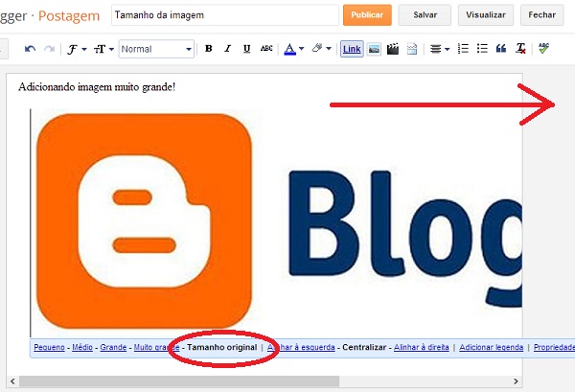Choose Alinhar à direita
This screenshot has height=392, width=575.
(x=422, y=347)
